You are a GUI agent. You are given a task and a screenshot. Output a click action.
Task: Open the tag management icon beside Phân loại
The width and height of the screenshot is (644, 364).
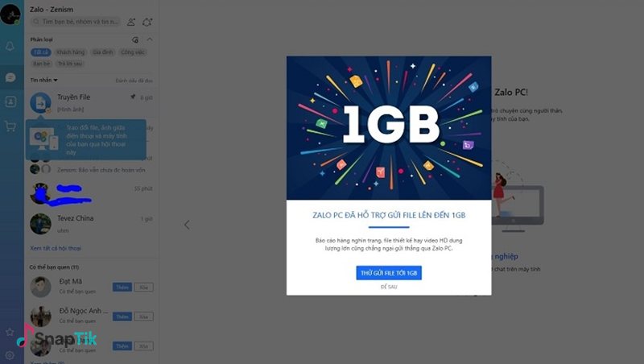pos(134,39)
